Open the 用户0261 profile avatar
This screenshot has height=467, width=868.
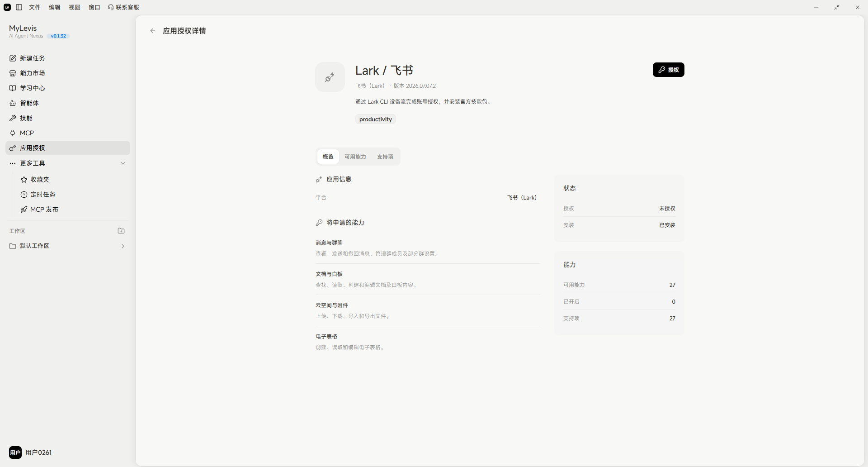click(x=15, y=453)
